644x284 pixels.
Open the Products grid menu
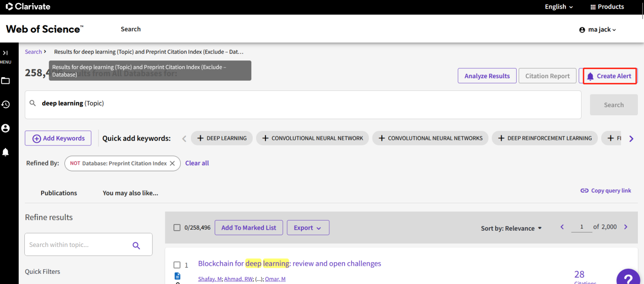tap(607, 7)
